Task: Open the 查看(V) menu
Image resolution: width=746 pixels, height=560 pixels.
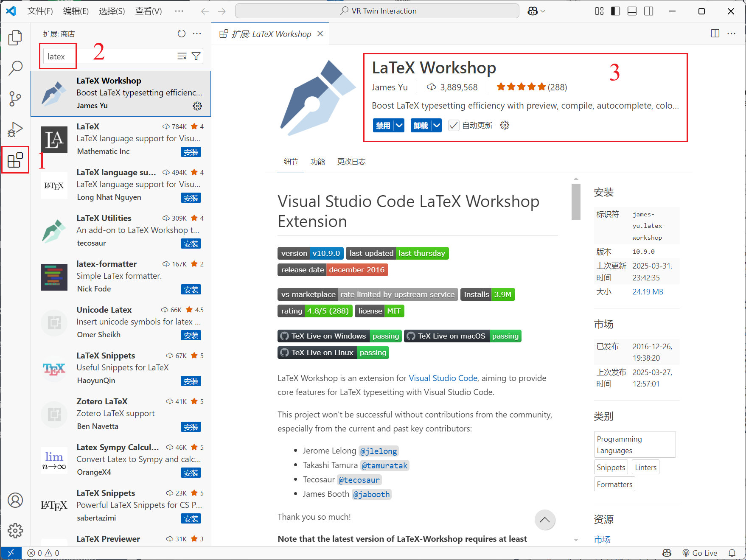Action: (x=149, y=11)
